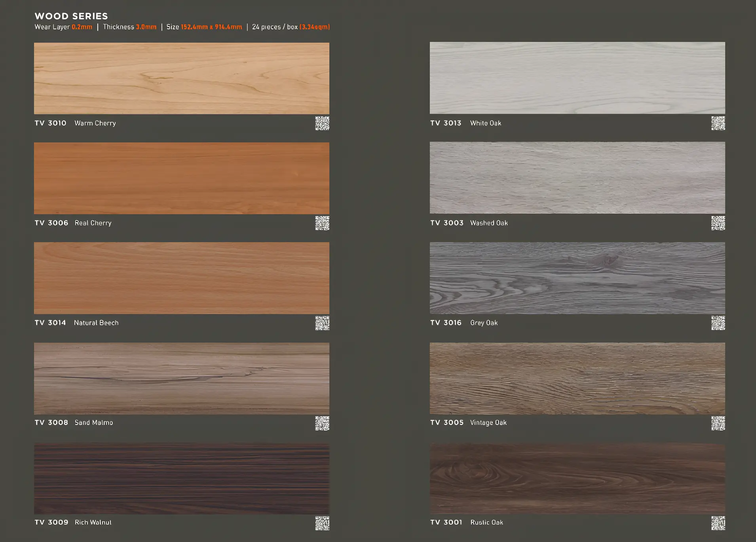Click the Natural Beech name label
The image size is (756, 542).
pos(96,322)
